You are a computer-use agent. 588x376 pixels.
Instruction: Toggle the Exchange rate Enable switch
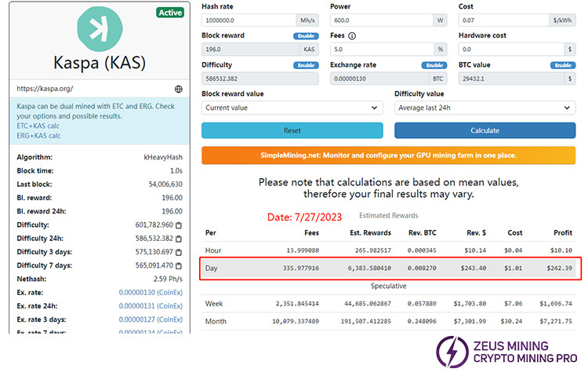click(434, 65)
